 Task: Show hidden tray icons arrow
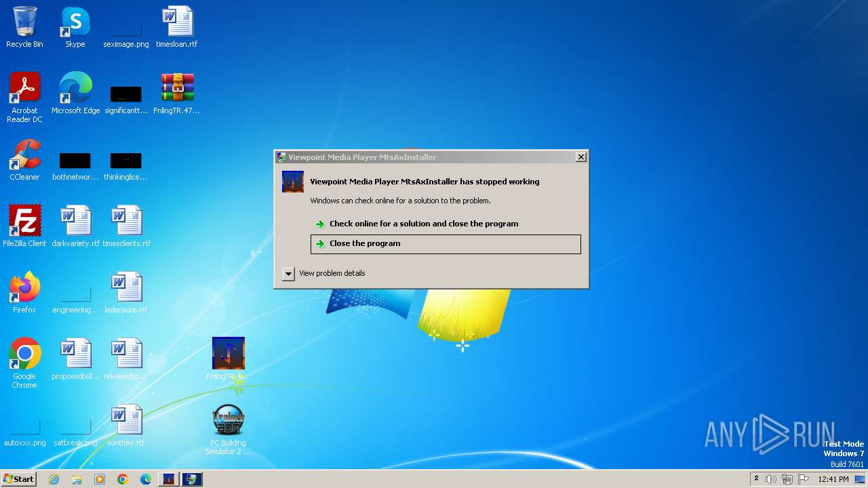756,479
